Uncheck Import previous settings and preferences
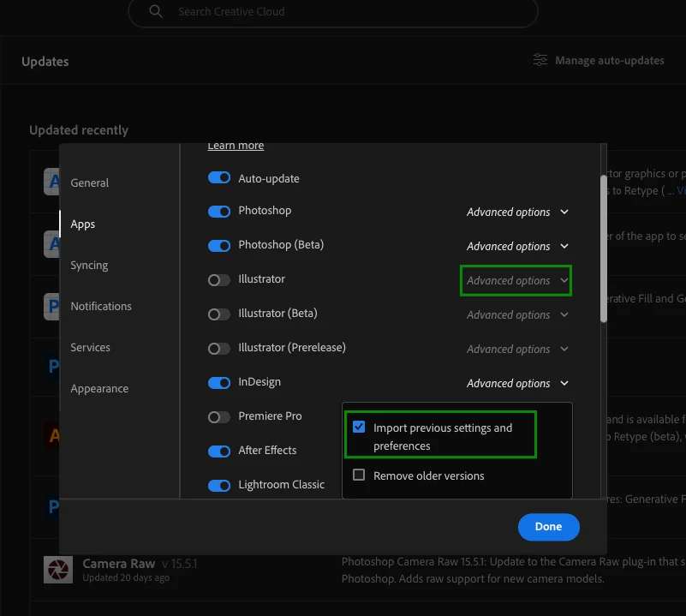Screen dimensions: 686x616 point(359,427)
